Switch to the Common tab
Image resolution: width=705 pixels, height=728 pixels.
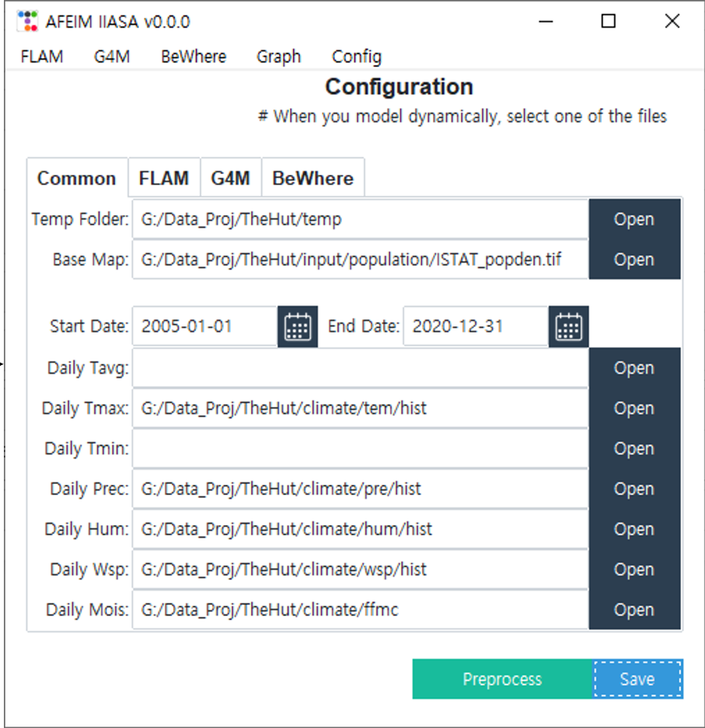(x=77, y=178)
